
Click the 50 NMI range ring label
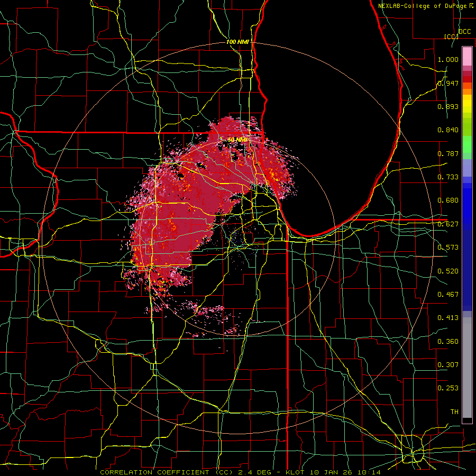pyautogui.click(x=237, y=140)
